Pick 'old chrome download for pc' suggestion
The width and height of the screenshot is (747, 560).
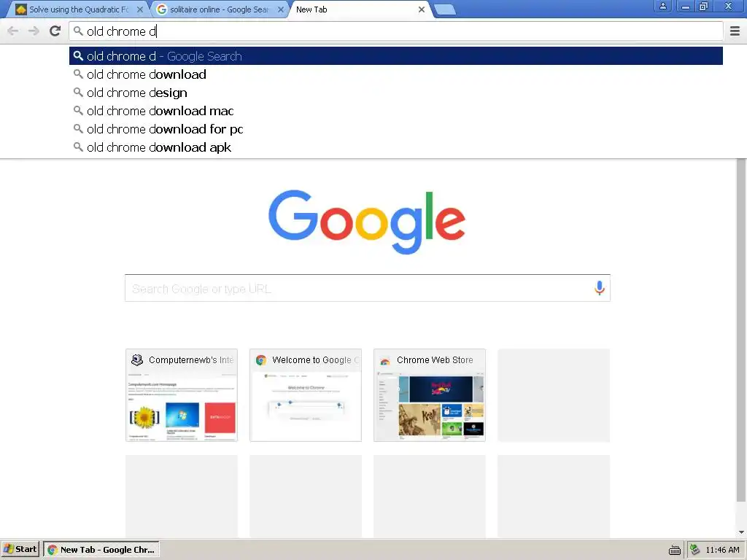[396, 129]
